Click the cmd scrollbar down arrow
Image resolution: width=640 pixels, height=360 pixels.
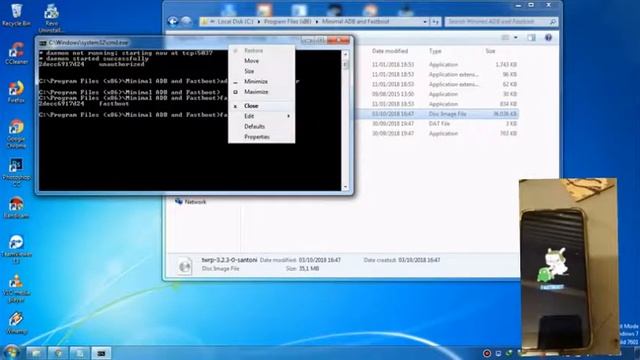click(345, 187)
